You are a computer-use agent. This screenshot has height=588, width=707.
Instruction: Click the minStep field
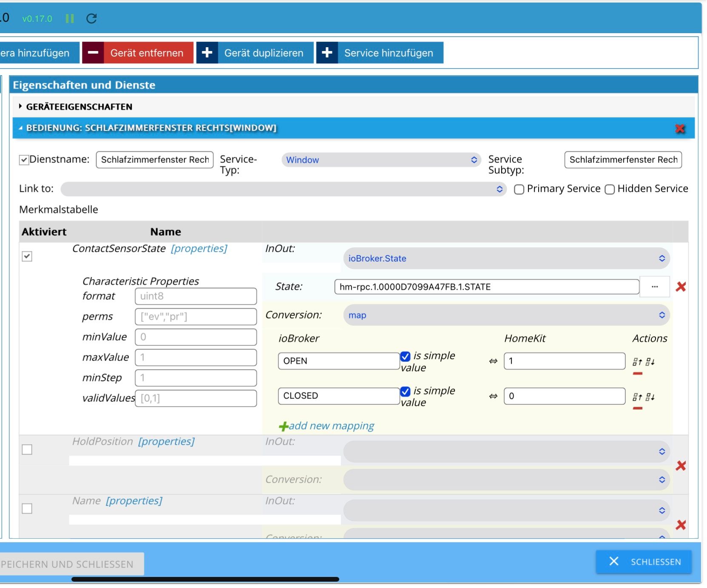pos(196,378)
